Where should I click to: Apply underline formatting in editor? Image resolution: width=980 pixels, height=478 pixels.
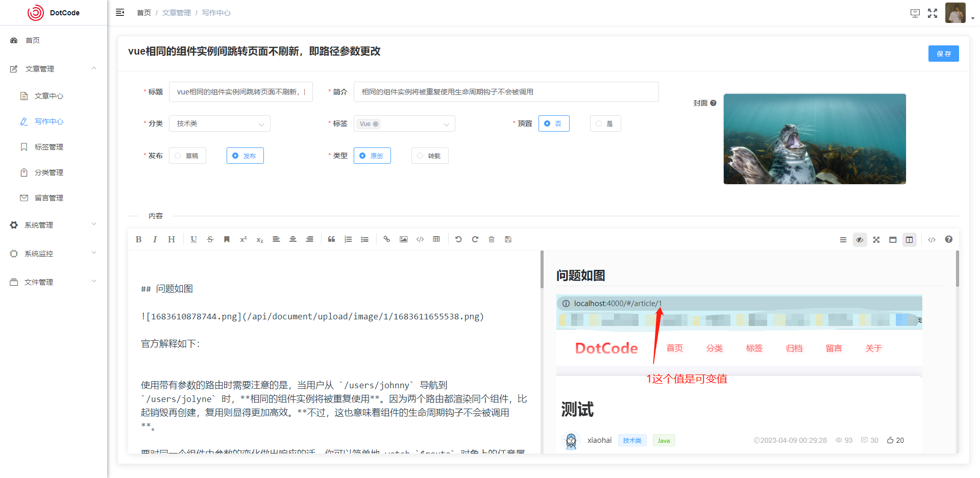[x=193, y=239]
